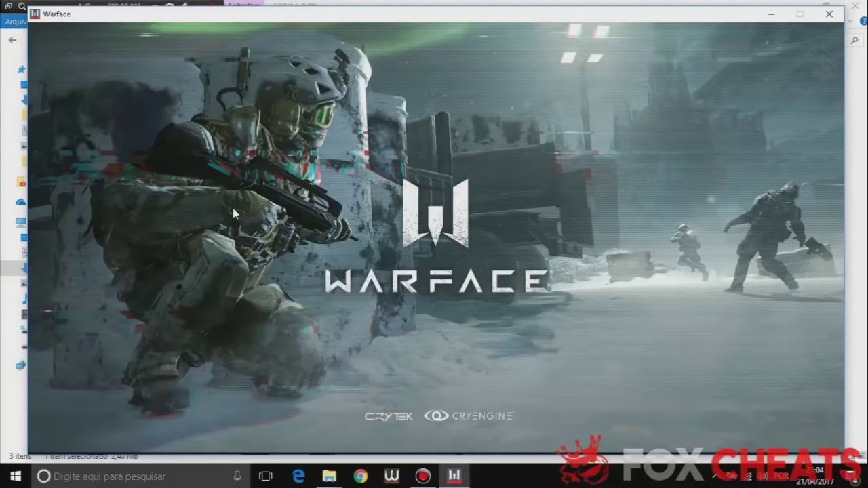Image resolution: width=868 pixels, height=488 pixels.
Task: Click the Explorer search magnifier icon
Action: 854,41
